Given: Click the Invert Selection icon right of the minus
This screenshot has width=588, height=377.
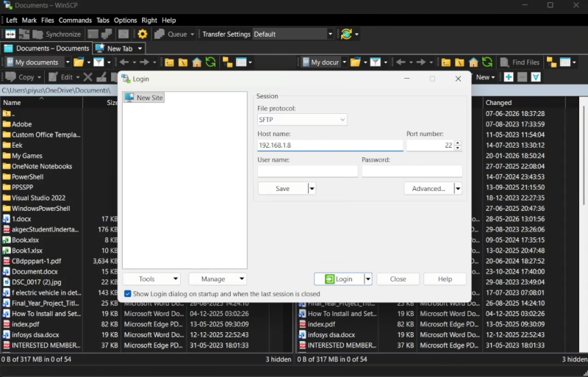Looking at the screenshot, I should [536, 77].
